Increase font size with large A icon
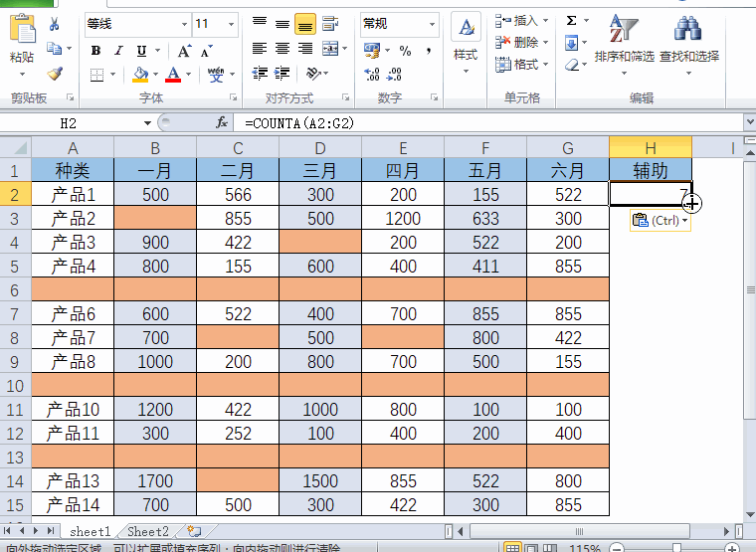 (184, 51)
